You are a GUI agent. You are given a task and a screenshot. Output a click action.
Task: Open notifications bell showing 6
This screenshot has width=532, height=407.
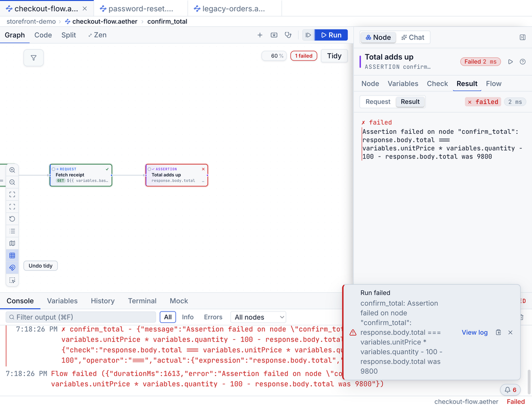pyautogui.click(x=510, y=390)
